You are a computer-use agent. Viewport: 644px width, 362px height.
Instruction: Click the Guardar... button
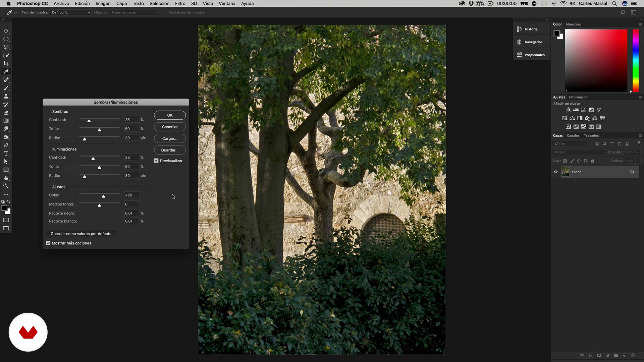[170, 150]
